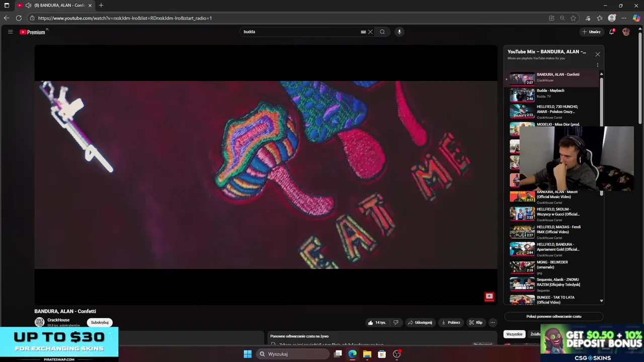Select BANDURA, ALAN - Confetti playlist item
Viewport: 644px width, 362px height.
tap(552, 78)
